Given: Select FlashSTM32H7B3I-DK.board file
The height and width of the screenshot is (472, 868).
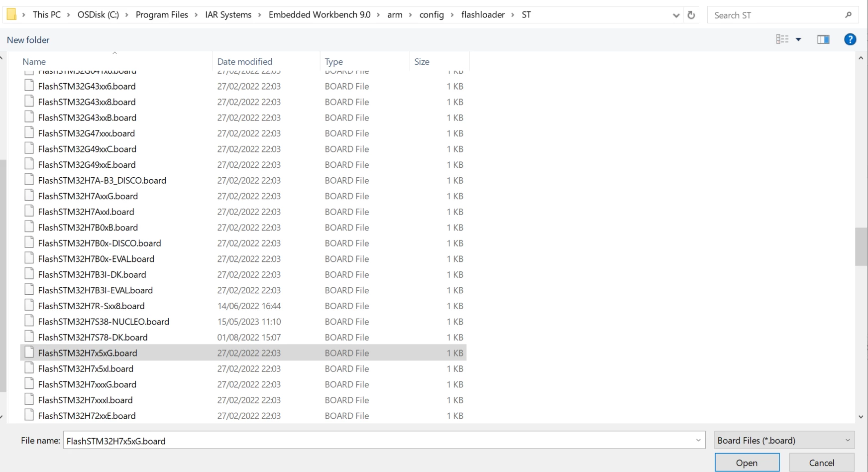Looking at the screenshot, I should coord(243,274).
